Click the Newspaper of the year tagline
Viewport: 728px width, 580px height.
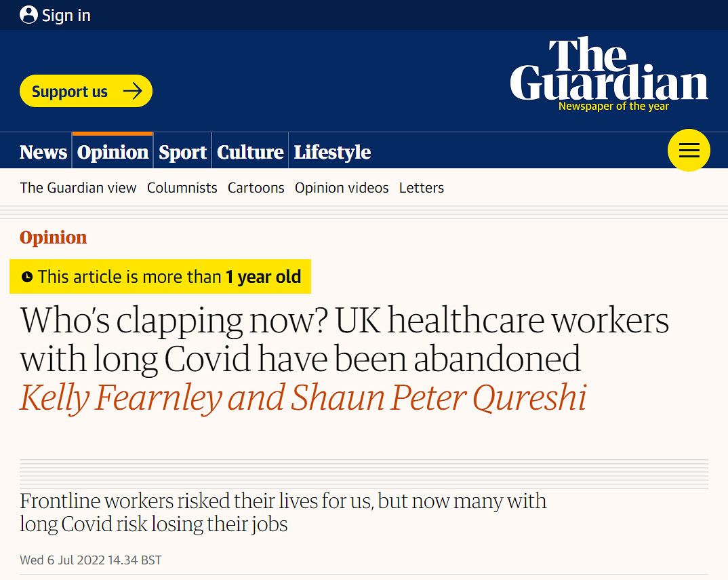(x=613, y=107)
